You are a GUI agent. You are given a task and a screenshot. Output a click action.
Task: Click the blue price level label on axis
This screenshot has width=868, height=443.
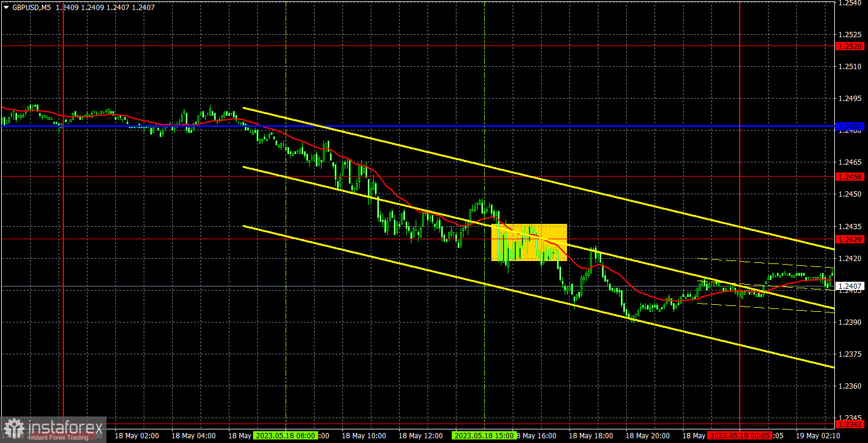pos(850,126)
